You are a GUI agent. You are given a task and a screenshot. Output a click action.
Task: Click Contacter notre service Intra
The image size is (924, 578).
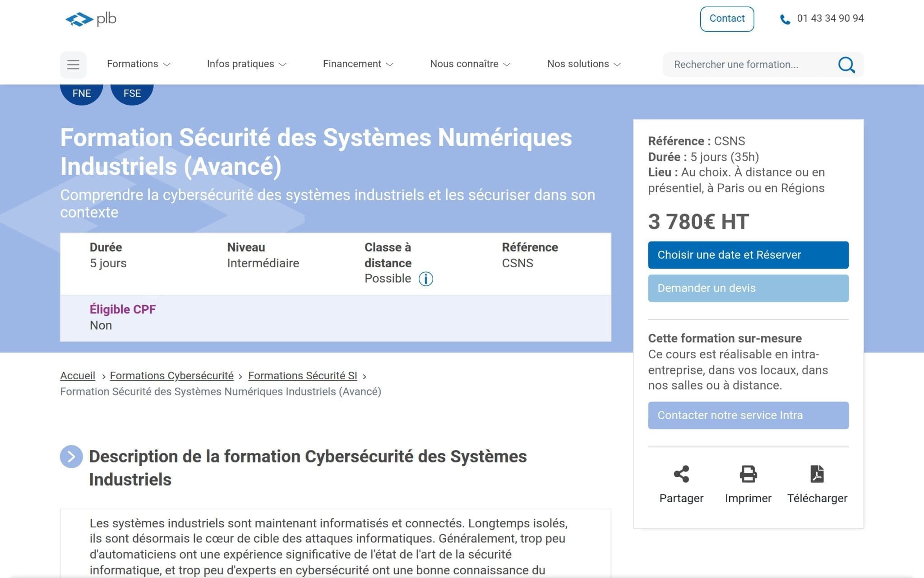pos(748,415)
